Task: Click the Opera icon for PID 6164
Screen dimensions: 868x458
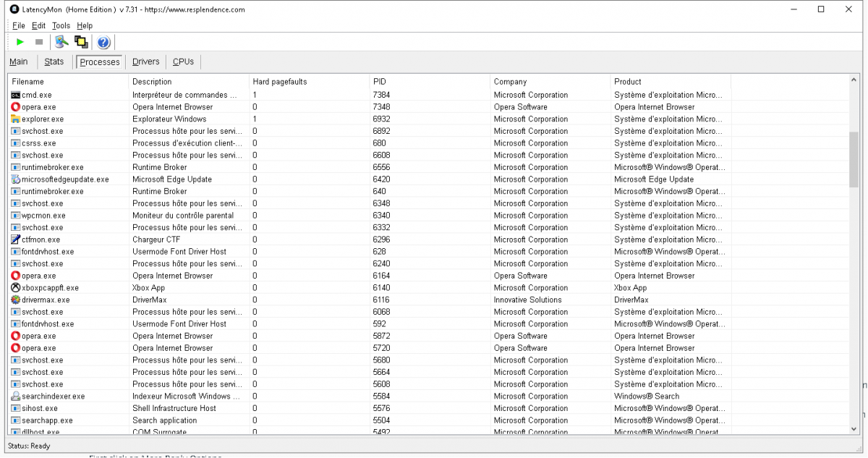Action: pos(16,276)
